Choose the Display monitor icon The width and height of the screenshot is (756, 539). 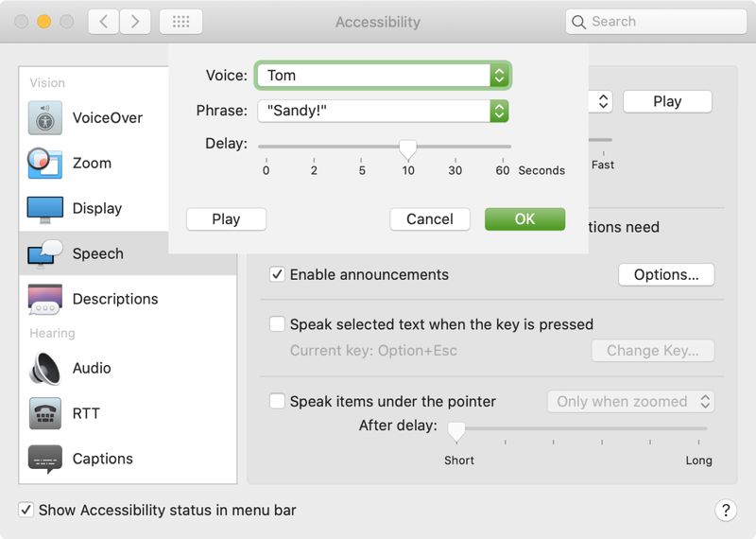44,209
